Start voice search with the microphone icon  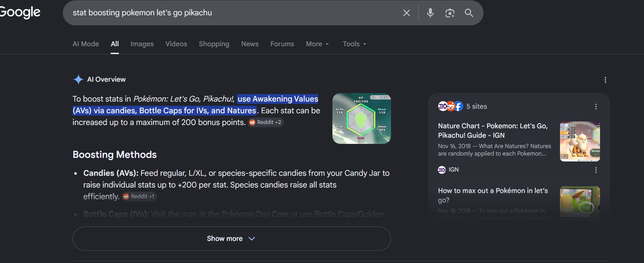[430, 13]
